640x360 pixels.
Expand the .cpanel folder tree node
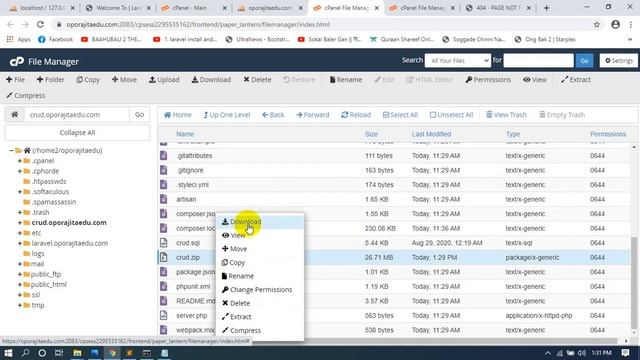[20, 161]
